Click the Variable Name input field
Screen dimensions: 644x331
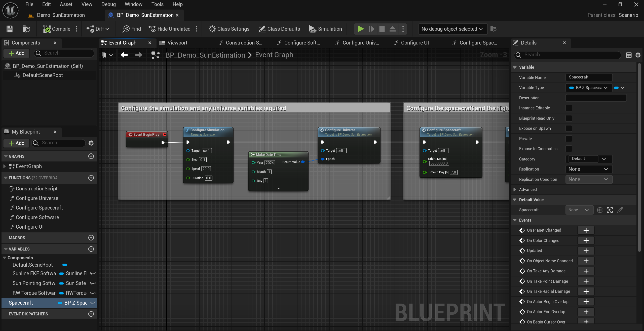point(588,77)
